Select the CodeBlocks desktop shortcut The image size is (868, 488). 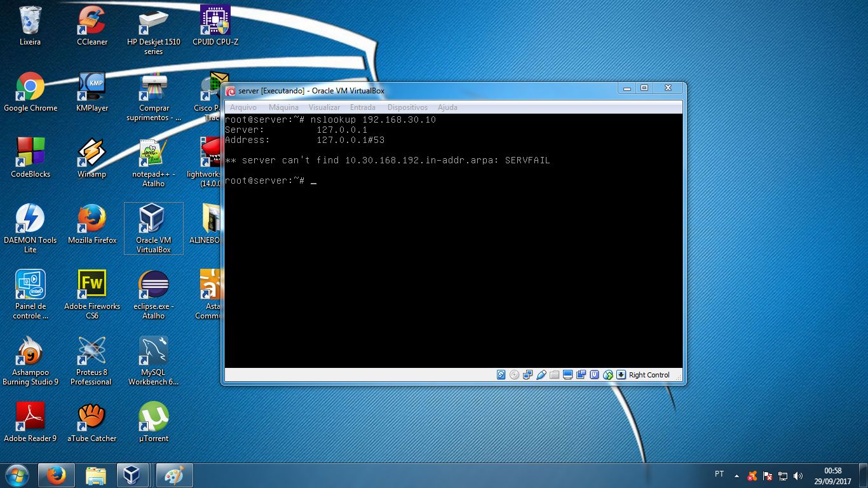30,158
